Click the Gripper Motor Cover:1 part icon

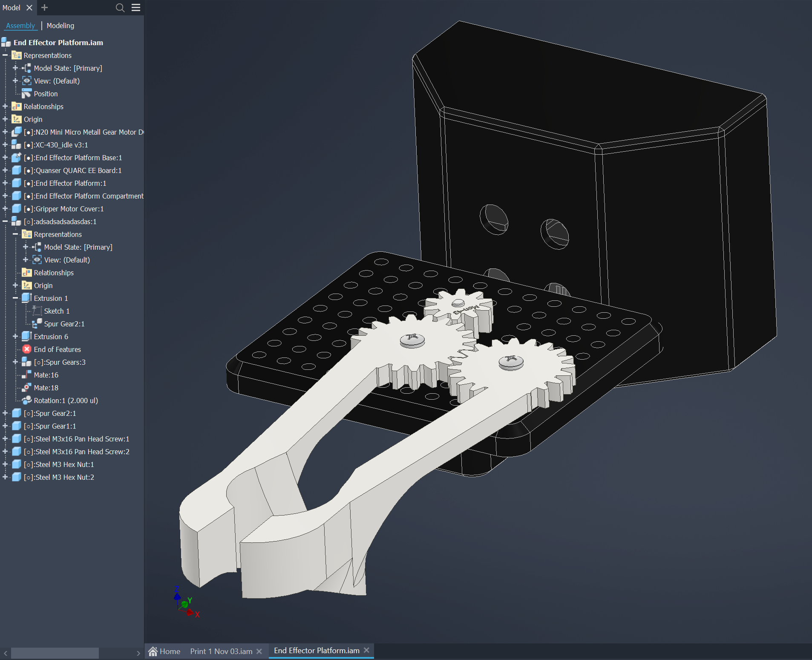pos(17,208)
